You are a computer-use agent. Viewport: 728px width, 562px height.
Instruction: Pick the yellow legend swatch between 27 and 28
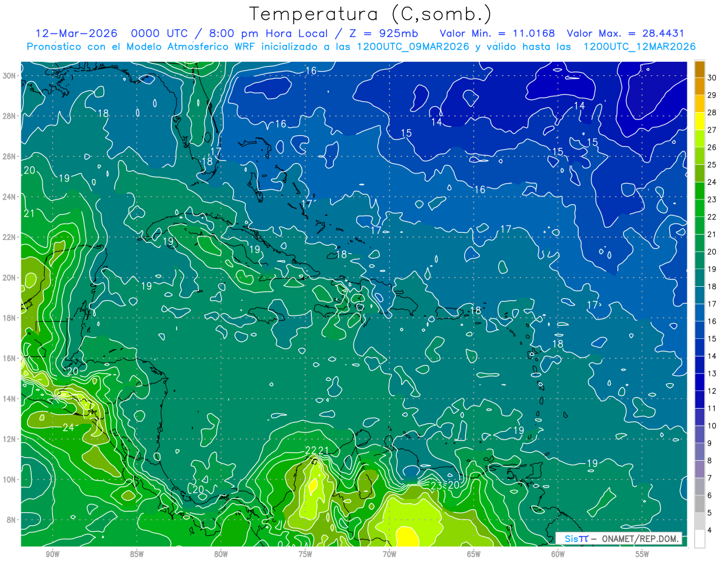point(699,121)
